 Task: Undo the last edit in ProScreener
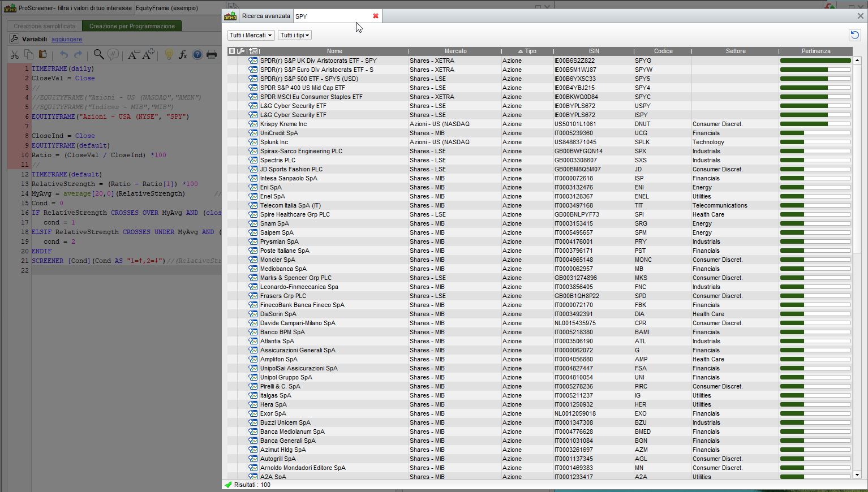coord(64,54)
